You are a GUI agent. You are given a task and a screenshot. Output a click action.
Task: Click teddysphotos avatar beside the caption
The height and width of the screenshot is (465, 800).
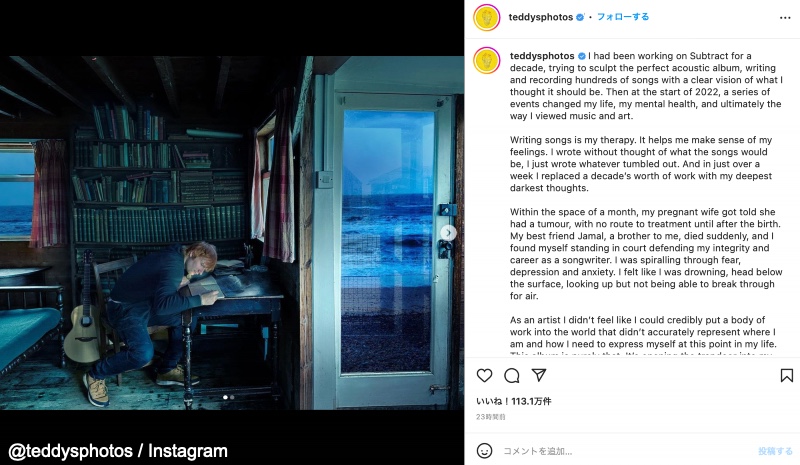tap(487, 61)
